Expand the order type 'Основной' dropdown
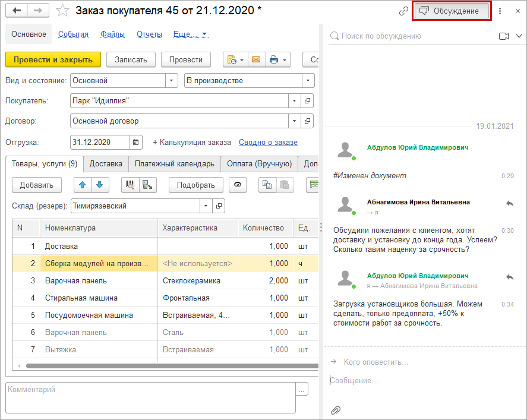The image size is (527, 420). [x=172, y=81]
